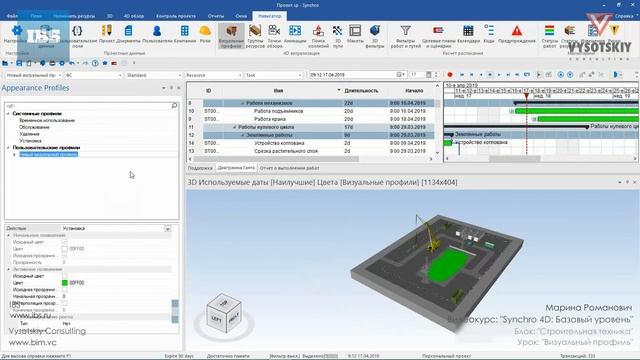Switch to the Поддержка bottom tab
The image size is (640, 360).
200,168
